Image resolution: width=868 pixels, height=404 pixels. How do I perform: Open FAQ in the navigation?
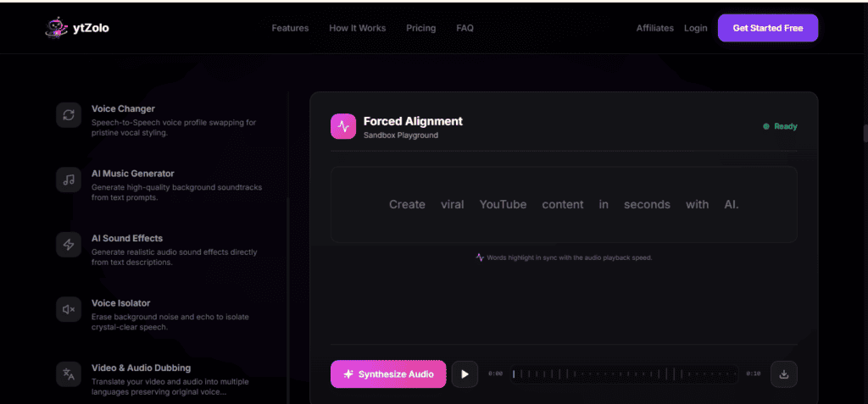[465, 28]
